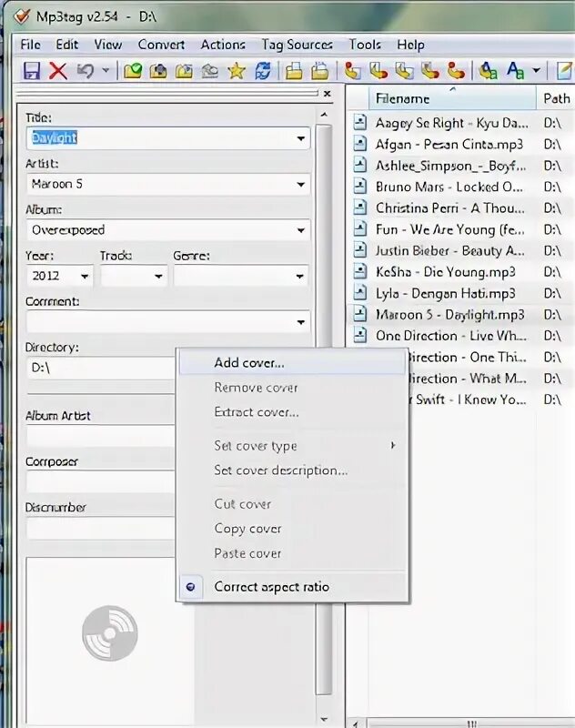Click the Mp3tag app icon in title bar
Image resolution: width=575 pixels, height=728 pixels.
tap(22, 16)
